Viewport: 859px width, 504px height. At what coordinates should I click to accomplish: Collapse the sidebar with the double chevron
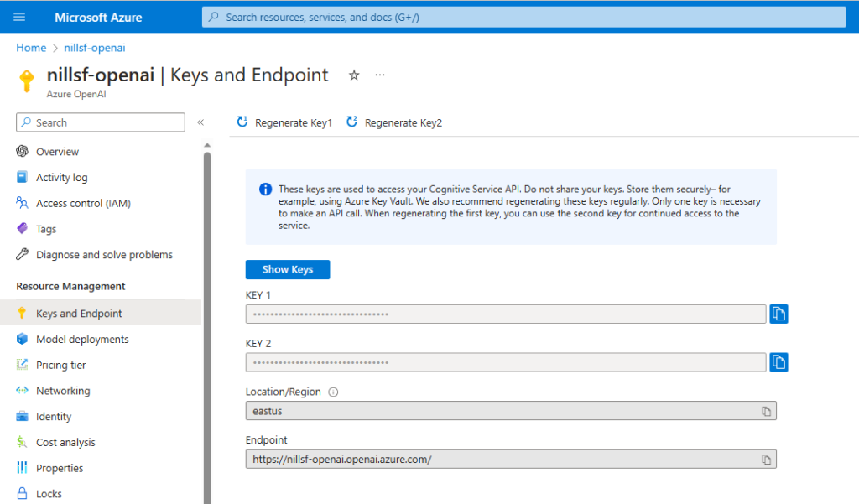(200, 122)
